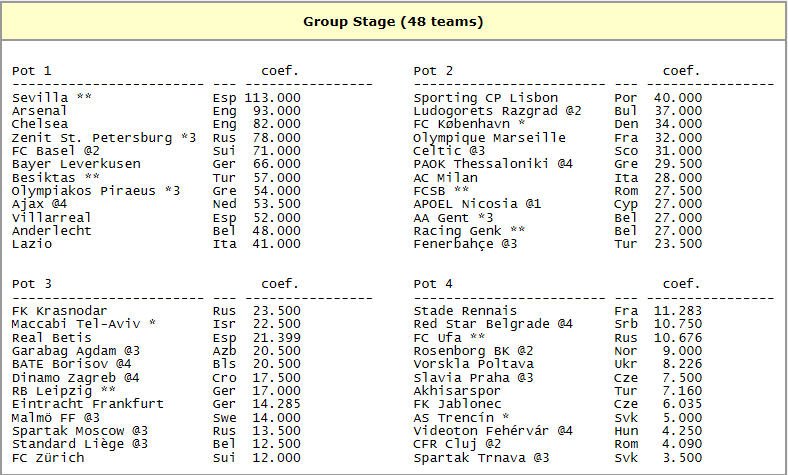
Task: Click the Ajax entry
Action: [40, 204]
